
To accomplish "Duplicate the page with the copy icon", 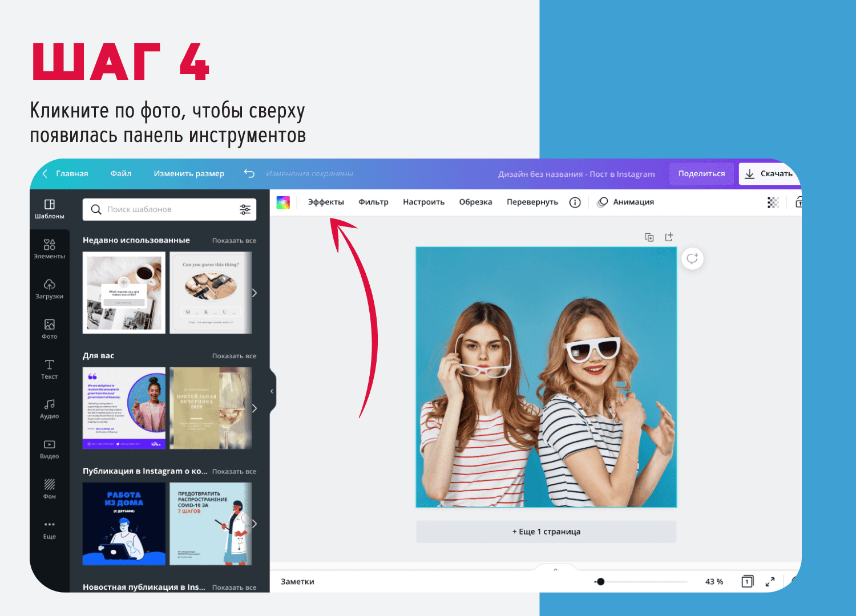I will (x=649, y=237).
